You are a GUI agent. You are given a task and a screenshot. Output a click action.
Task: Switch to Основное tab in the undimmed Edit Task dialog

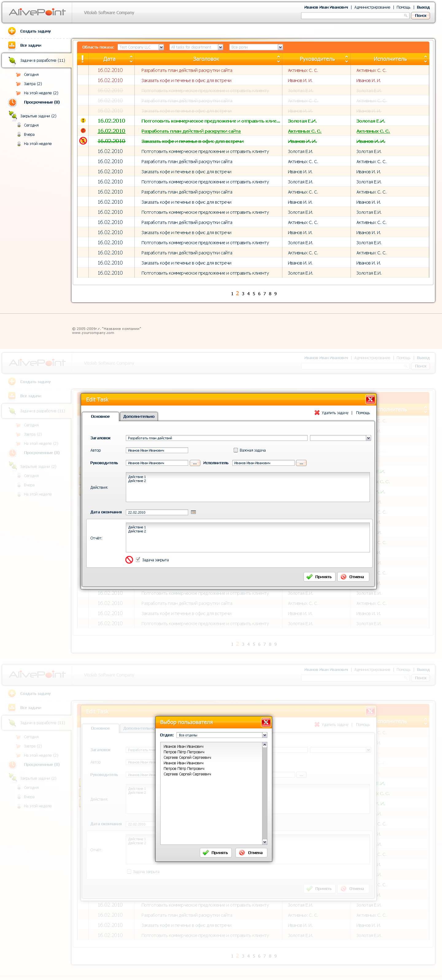(x=100, y=417)
